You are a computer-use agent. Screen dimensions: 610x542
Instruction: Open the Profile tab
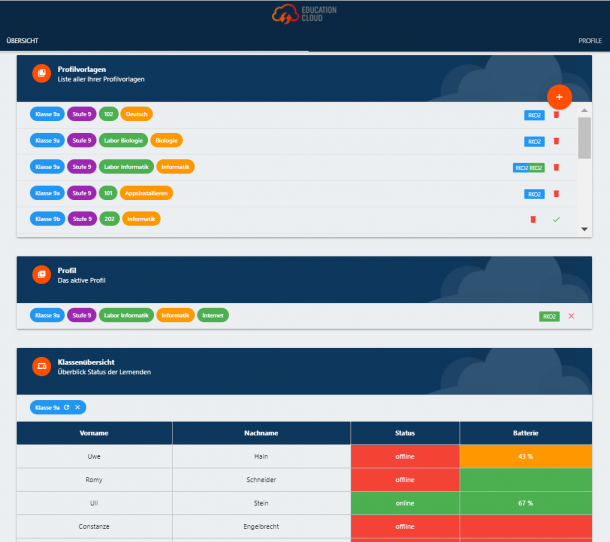tap(589, 41)
